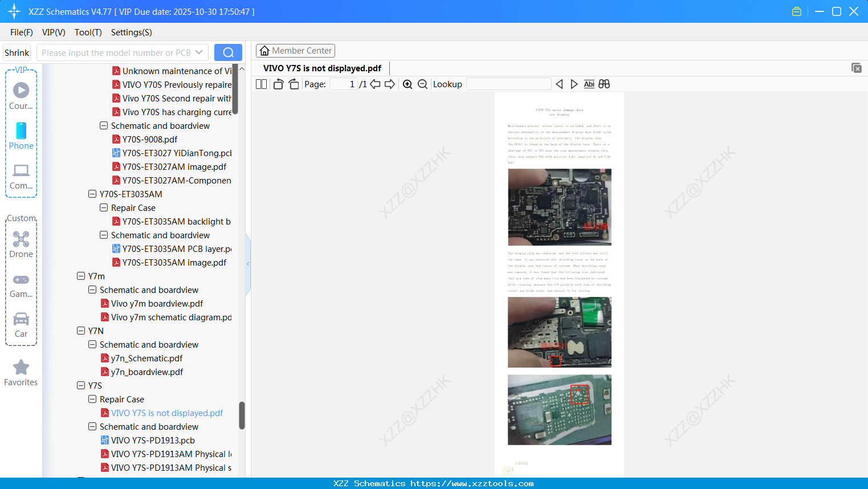The width and height of the screenshot is (868, 489).
Task: Open the Car category
Action: [x=21, y=324]
